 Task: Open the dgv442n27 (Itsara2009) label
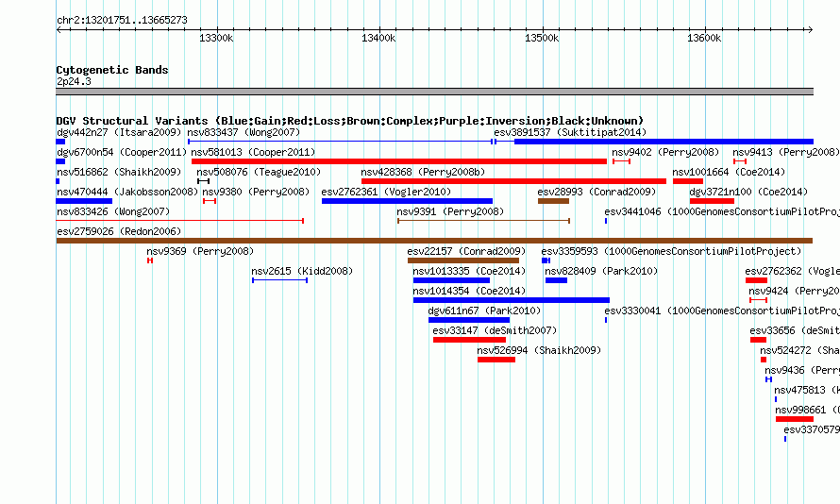pos(119,132)
